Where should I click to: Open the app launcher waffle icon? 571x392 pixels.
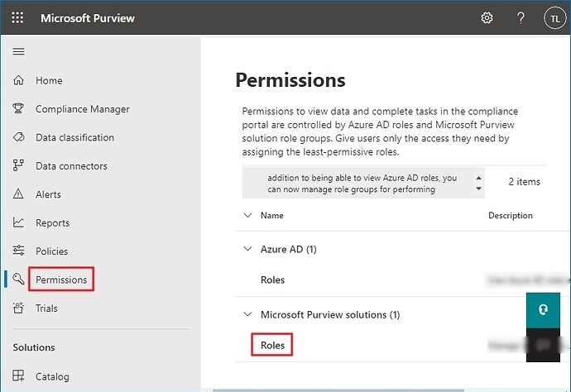pyautogui.click(x=17, y=17)
